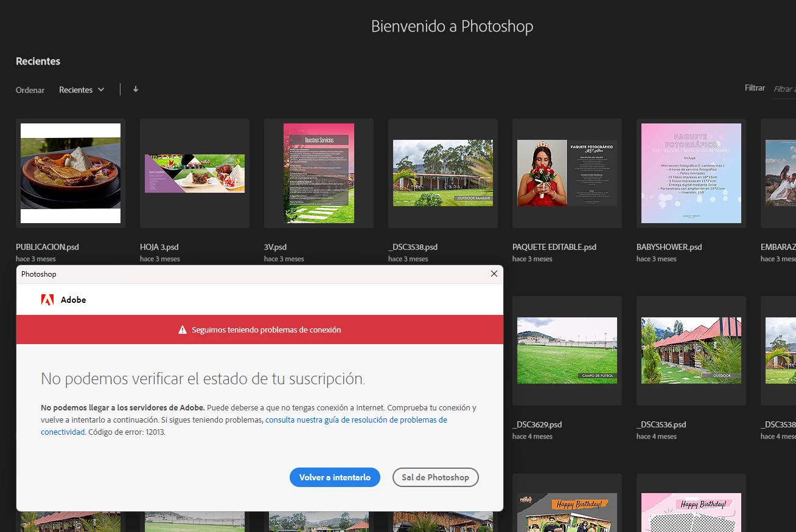The height and width of the screenshot is (532, 796).
Task: Click the subscription verification heading
Action: coord(203,379)
